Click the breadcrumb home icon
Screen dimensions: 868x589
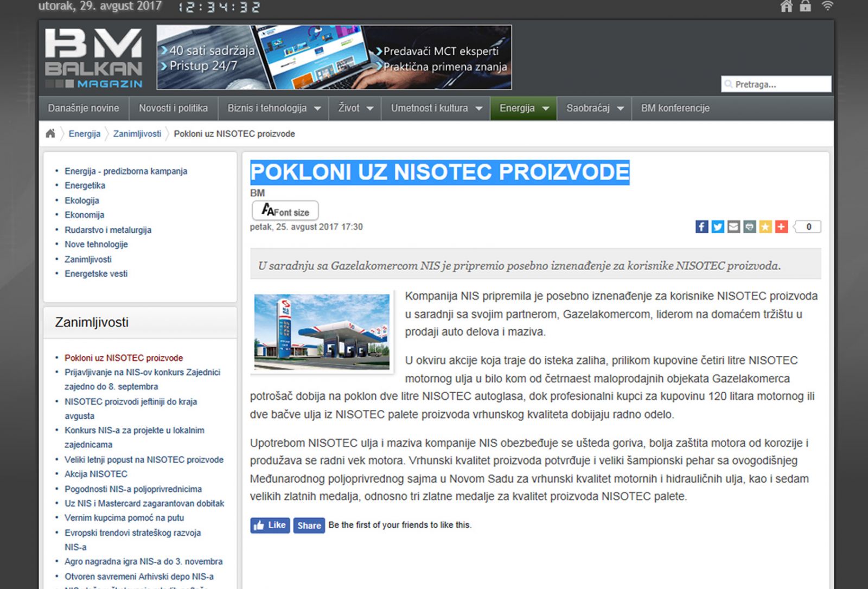tap(50, 133)
